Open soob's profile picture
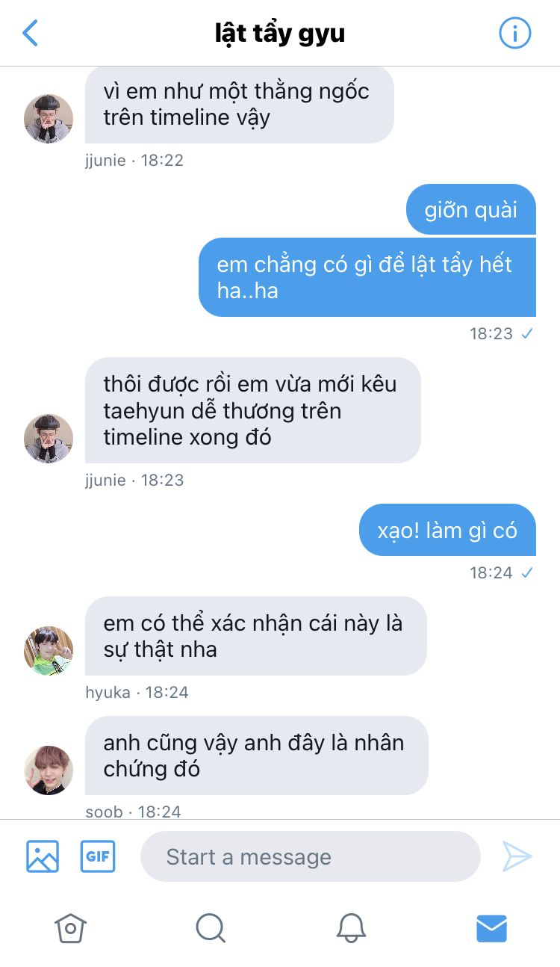 coord(49,770)
